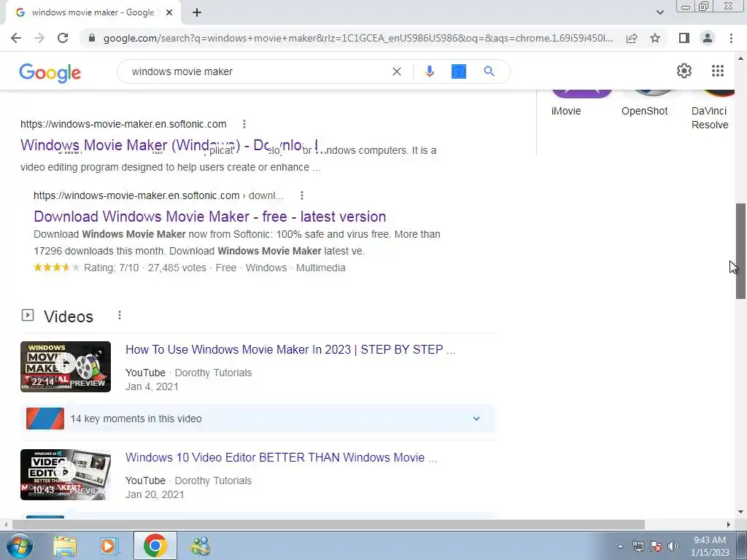This screenshot has height=560, width=747.
Task: Bookmark this page with the star
Action: click(x=655, y=38)
